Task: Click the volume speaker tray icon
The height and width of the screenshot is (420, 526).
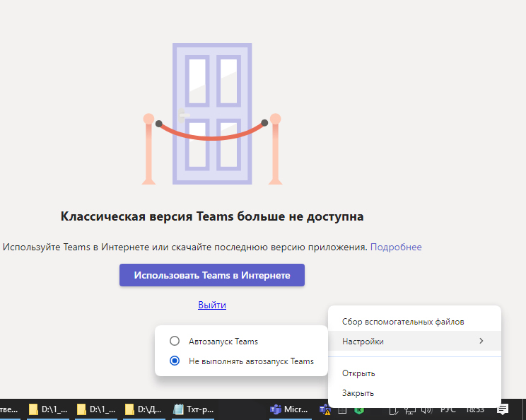Action: point(426,409)
